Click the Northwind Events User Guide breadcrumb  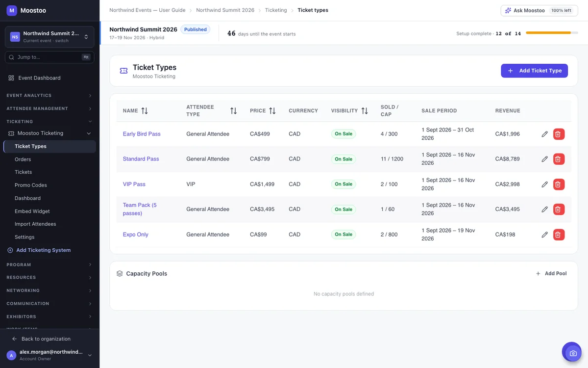click(x=147, y=10)
